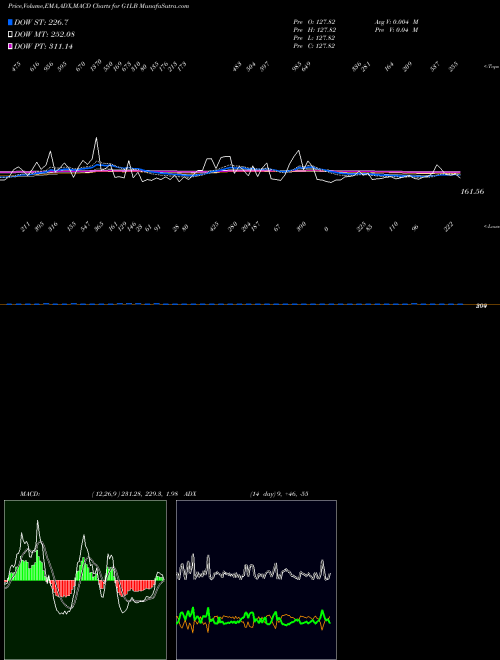
Task: Select the 'DOW MT: 252.08' legend label
Action: [45, 34]
